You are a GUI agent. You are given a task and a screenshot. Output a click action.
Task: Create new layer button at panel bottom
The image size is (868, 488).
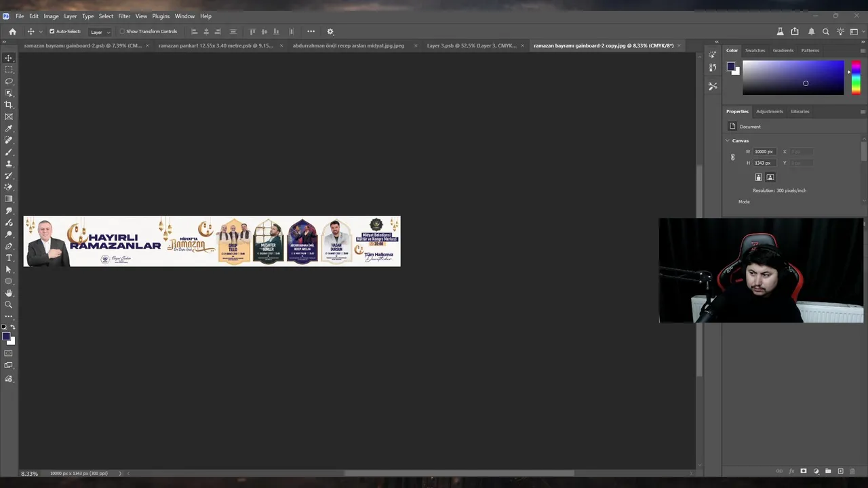tap(840, 471)
